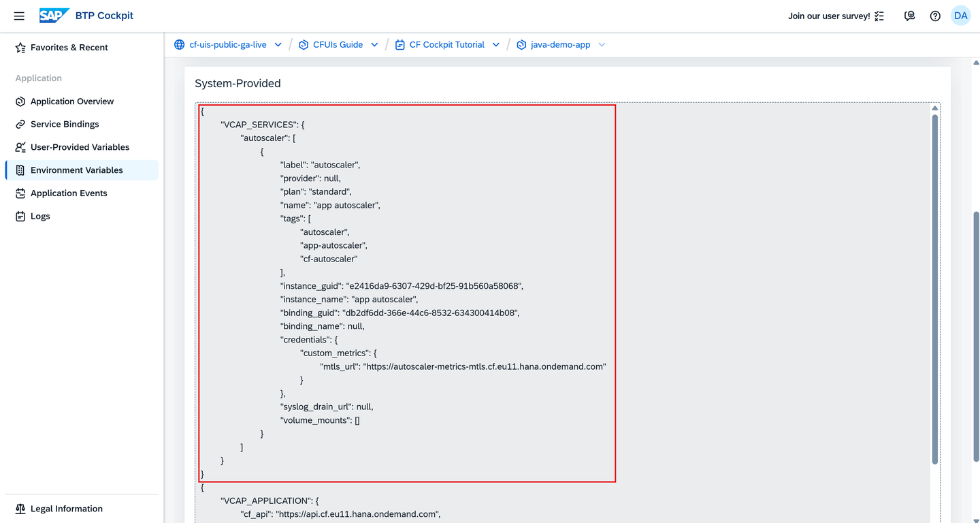The image size is (980, 523).
Task: Click the User-Provided Variables icon
Action: [20, 147]
